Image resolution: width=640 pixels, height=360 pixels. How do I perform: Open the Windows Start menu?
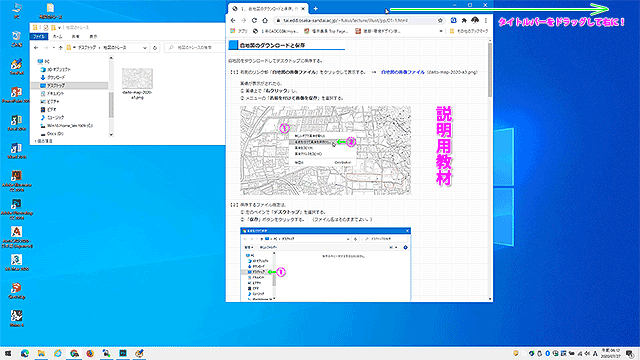8,353
